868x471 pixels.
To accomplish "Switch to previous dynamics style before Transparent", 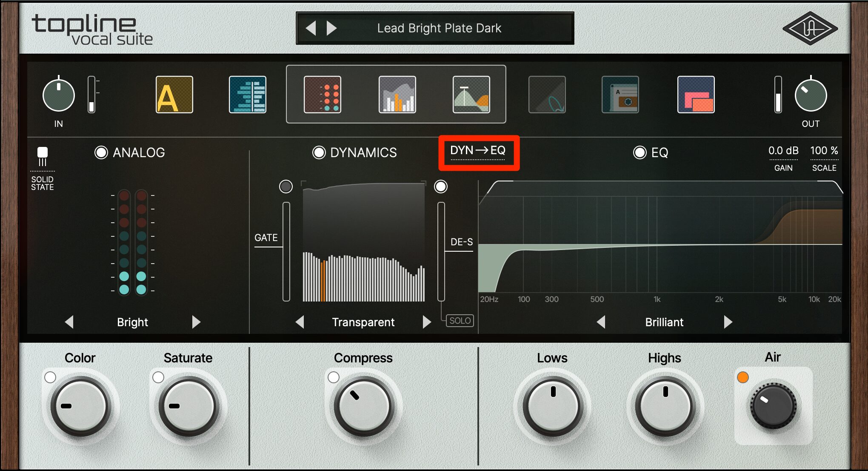I will click(300, 322).
